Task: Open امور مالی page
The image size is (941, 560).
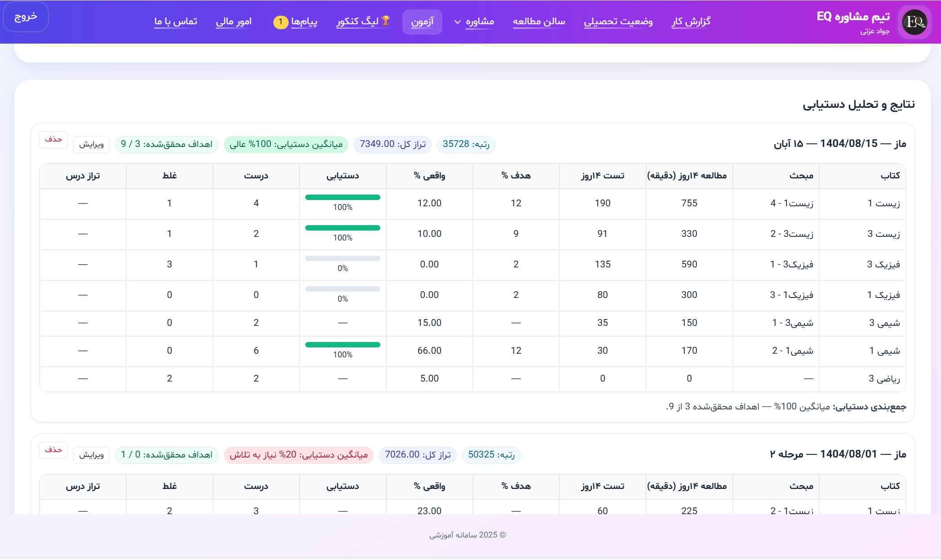Action: pos(233,21)
